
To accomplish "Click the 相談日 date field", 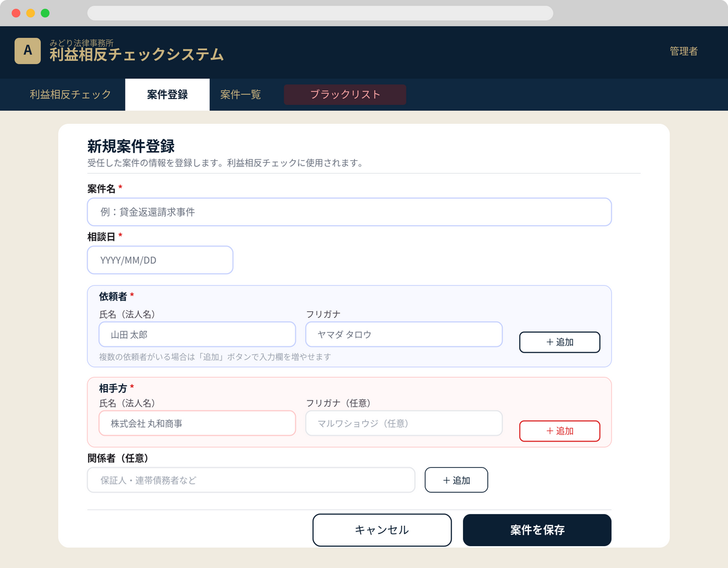I will pos(160,260).
